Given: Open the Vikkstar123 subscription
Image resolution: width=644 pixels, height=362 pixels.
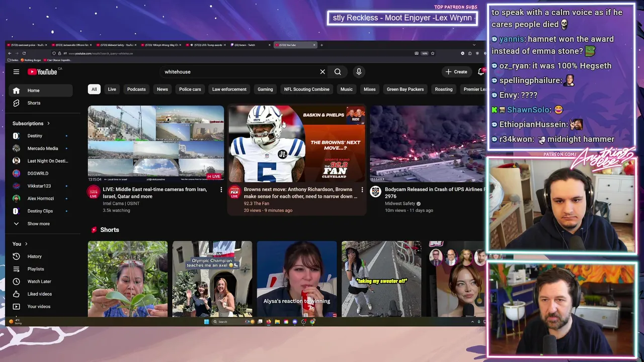Looking at the screenshot, I should tap(40, 186).
